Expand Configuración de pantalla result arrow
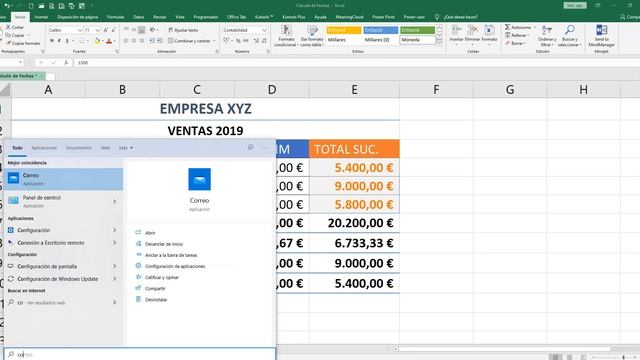Viewport: 640px width, 360px height. (x=115, y=266)
